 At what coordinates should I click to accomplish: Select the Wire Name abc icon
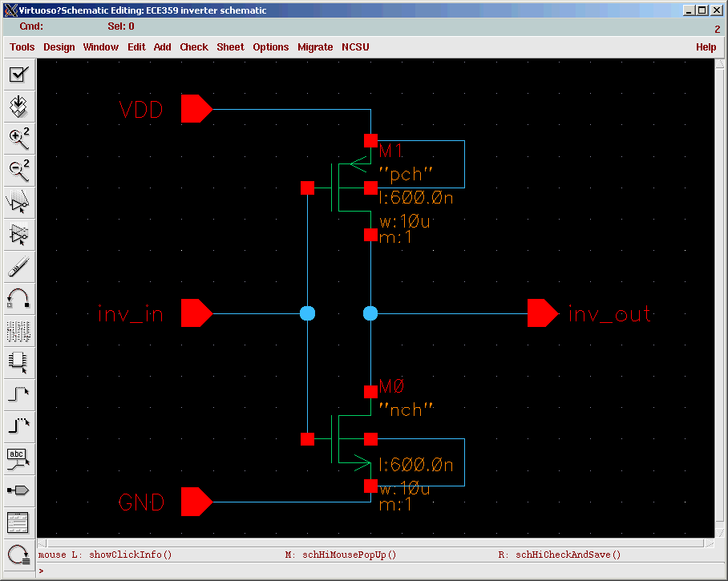tap(18, 458)
